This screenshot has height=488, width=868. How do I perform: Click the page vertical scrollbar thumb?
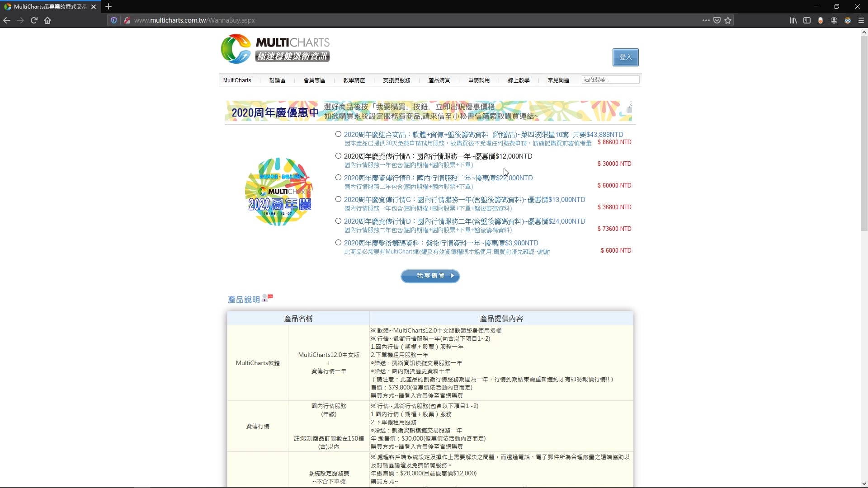864,133
